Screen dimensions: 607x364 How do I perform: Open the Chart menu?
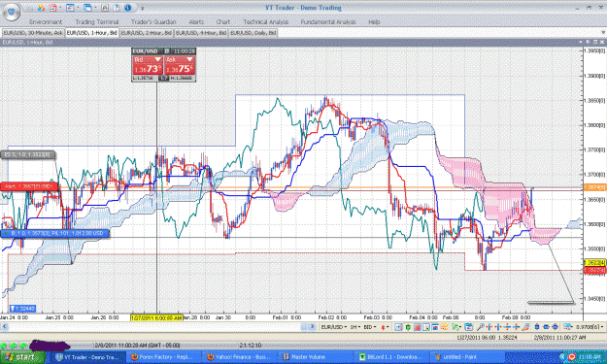click(223, 22)
